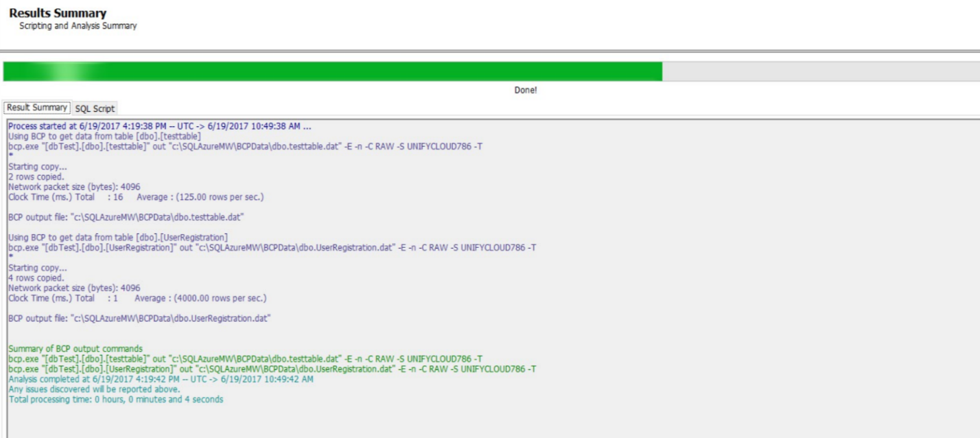Click the 'Done!' status label
This screenshot has height=438, width=980.
pos(526,90)
